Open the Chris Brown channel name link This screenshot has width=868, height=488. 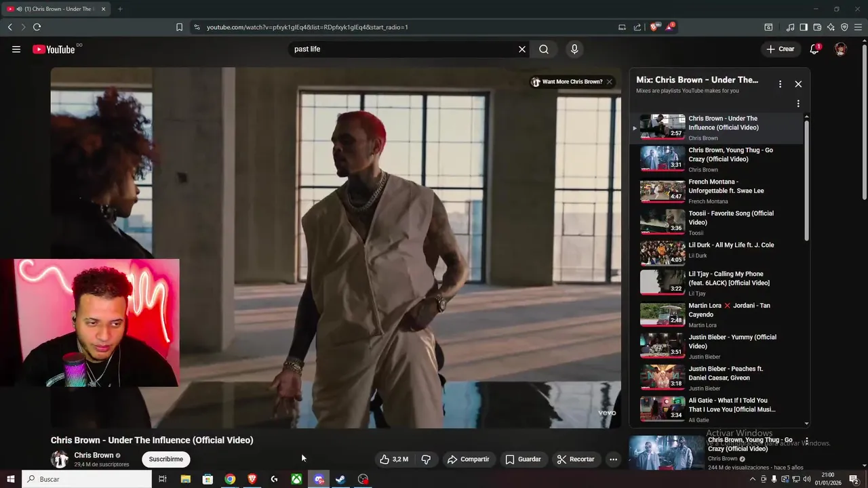(94, 455)
